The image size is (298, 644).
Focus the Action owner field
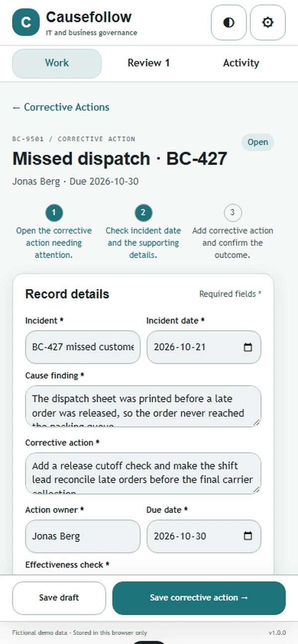83,536
